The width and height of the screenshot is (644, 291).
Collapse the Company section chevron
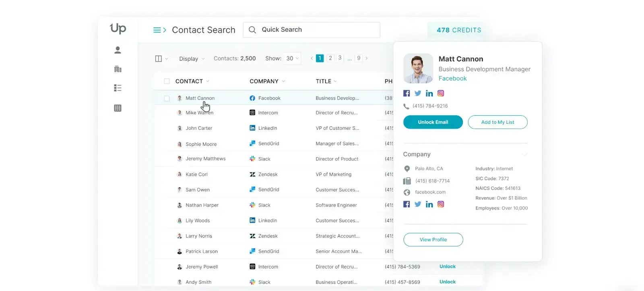click(x=524, y=154)
